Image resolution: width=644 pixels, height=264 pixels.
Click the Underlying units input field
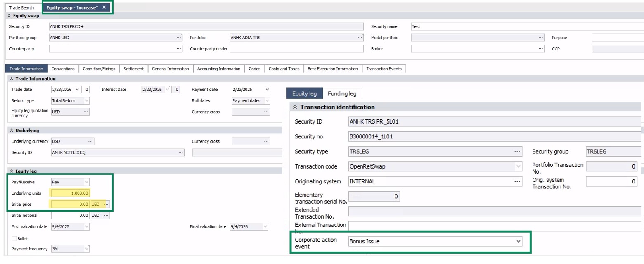(70, 193)
